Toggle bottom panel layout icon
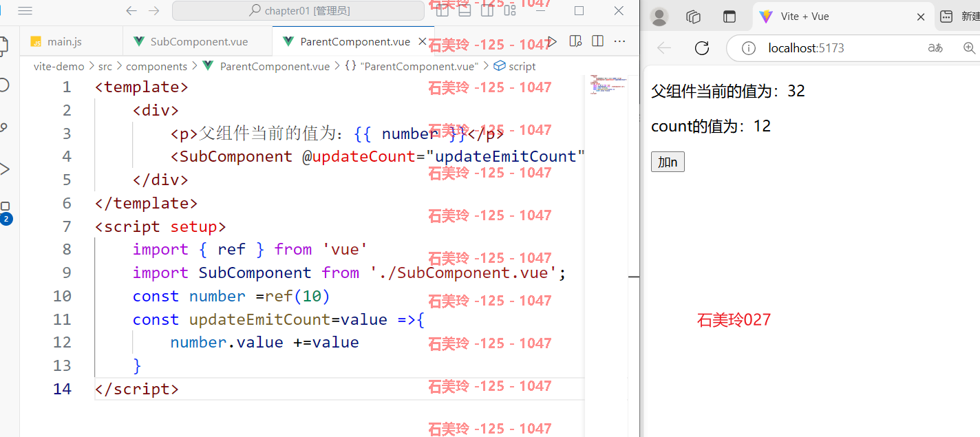Viewport: 980px width, 437px height. (465, 10)
